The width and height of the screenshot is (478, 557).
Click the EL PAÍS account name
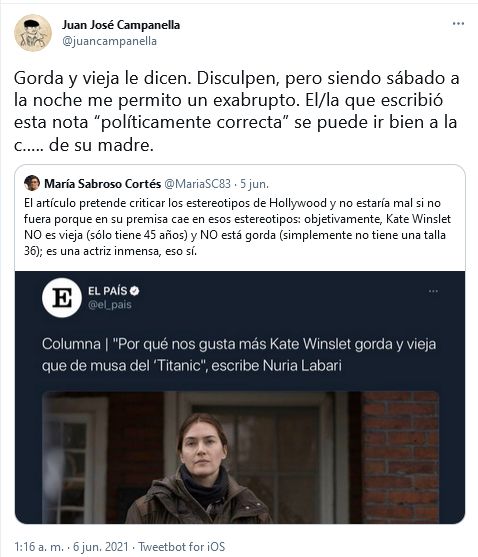pyautogui.click(x=108, y=291)
